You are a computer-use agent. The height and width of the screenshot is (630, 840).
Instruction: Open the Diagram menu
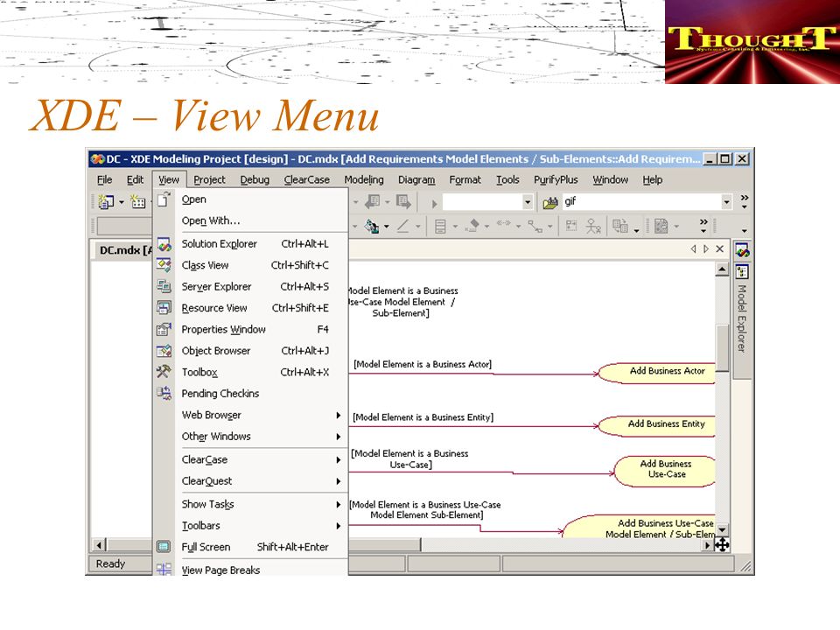pos(416,179)
